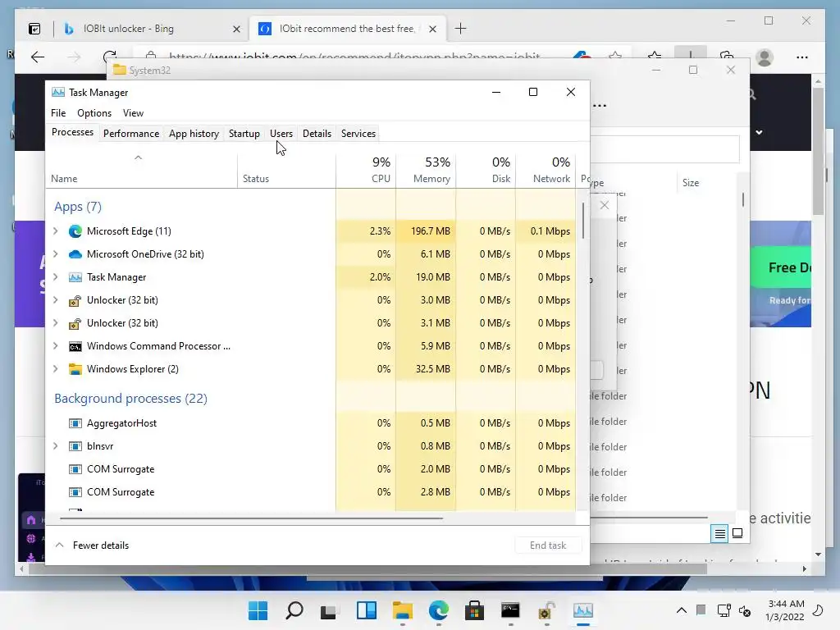Open Edge tab actions menu icon

34,29
